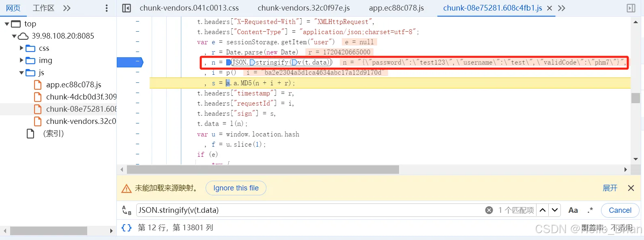Toggle the debugger sidebar panel icon

click(631, 8)
